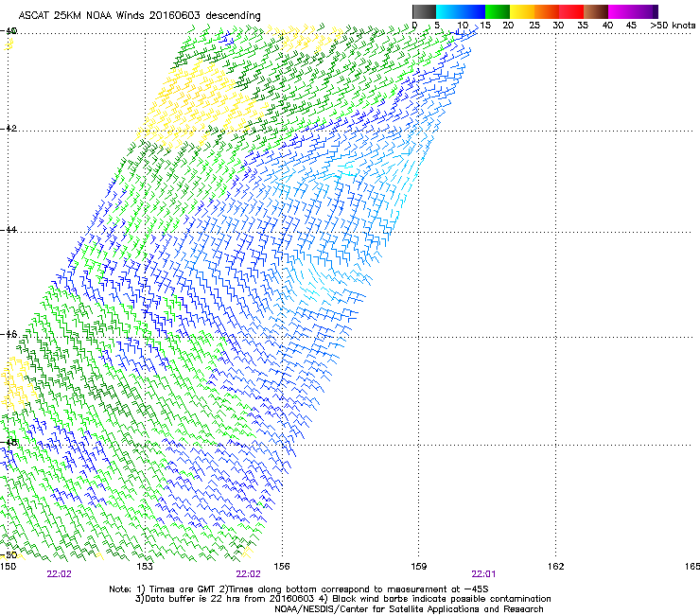This screenshot has width=700, height=615.
Task: Click the '35' legend scale label
Action: coord(583,26)
